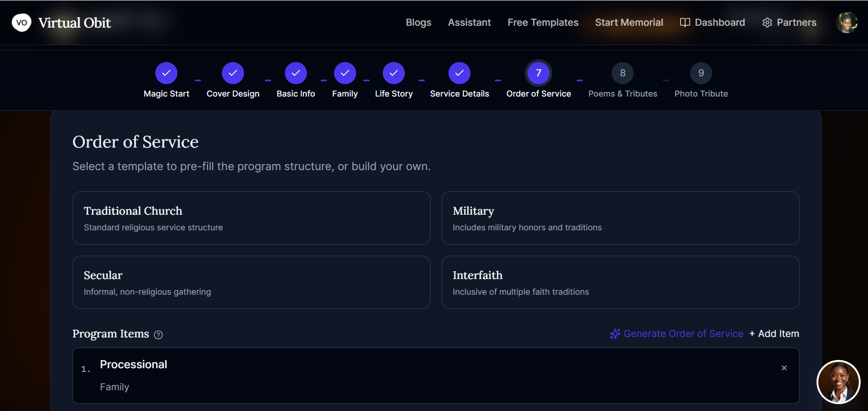This screenshot has height=411, width=868.
Task: Select the Traditional Church template
Action: [251, 218]
